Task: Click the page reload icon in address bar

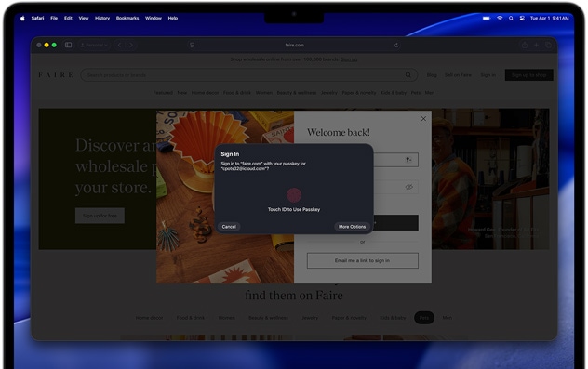Action: pyautogui.click(x=396, y=45)
